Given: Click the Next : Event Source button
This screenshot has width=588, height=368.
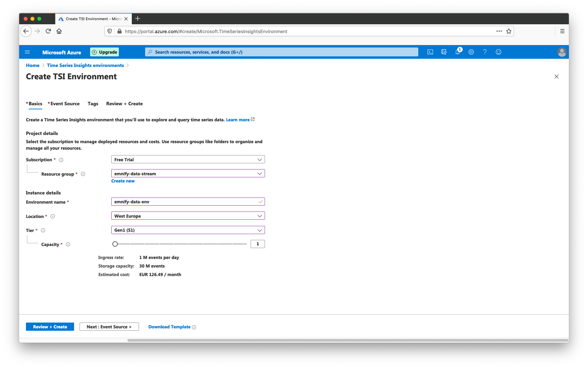Looking at the screenshot, I should 109,327.
